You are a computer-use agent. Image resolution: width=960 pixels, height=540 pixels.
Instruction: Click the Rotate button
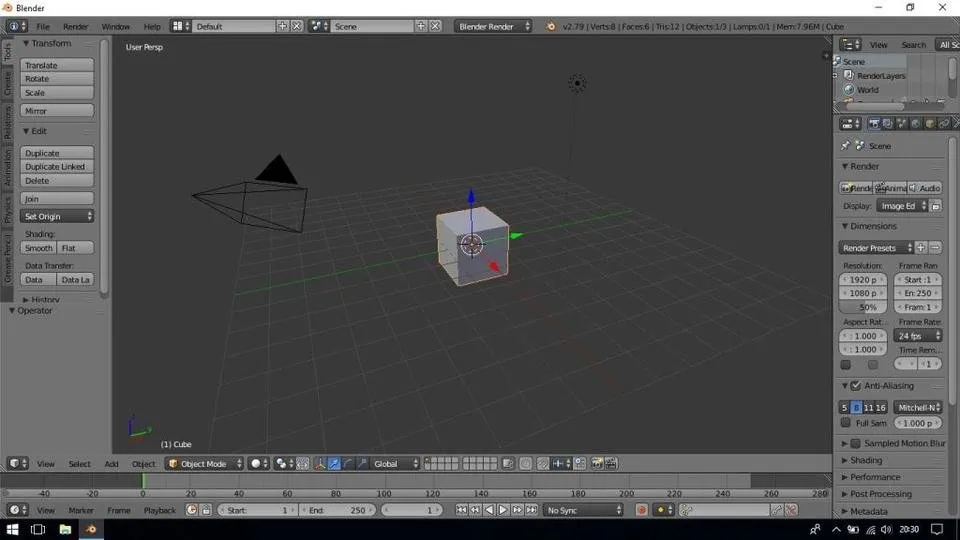57,79
